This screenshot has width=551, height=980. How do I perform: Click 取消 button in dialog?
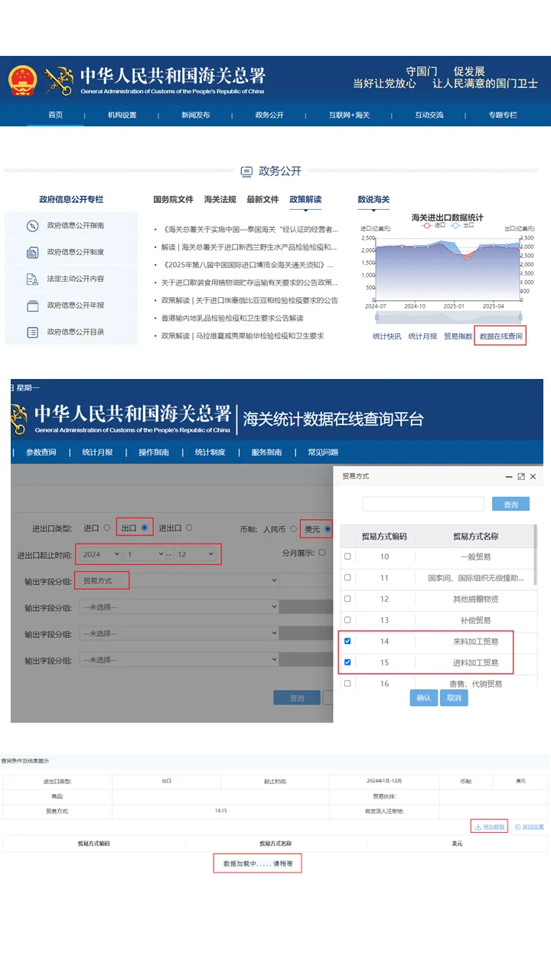coord(454,698)
